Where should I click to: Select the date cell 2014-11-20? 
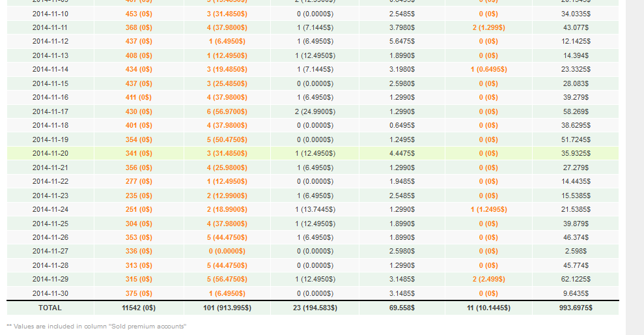pos(50,153)
